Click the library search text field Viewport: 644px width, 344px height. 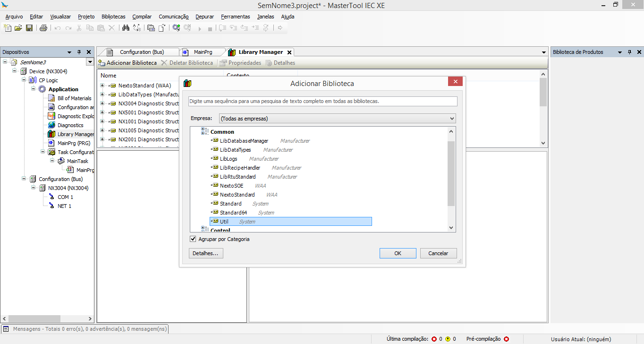tap(322, 101)
